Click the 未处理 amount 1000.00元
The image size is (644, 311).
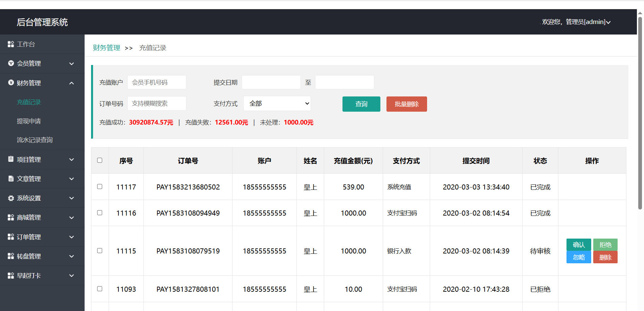[x=298, y=123]
